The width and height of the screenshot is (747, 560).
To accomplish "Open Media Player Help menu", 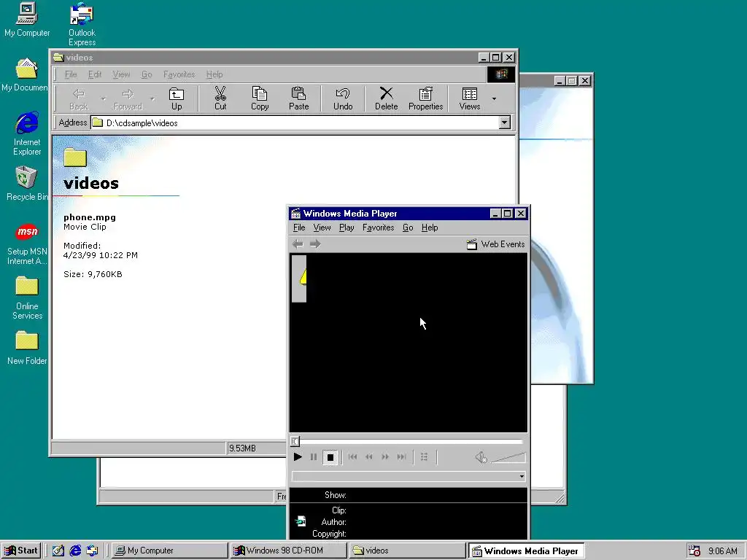I will 430,227.
